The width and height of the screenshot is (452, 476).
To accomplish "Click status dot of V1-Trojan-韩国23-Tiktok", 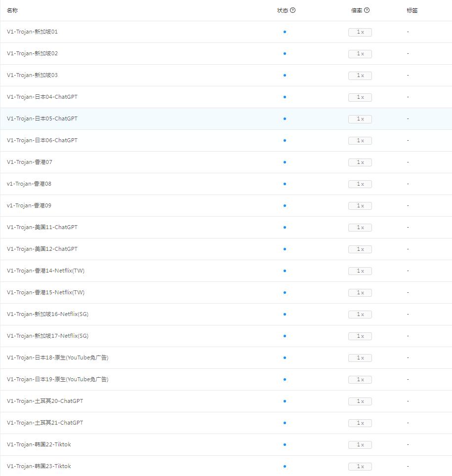I will (x=285, y=467).
